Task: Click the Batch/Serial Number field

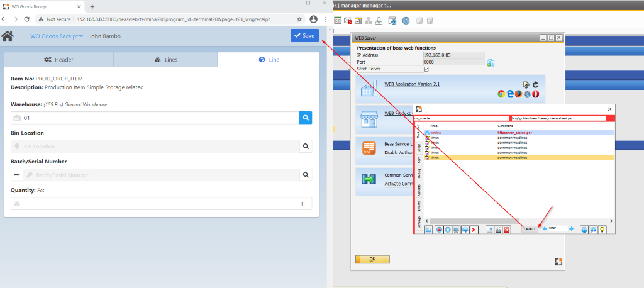Action: (161, 175)
